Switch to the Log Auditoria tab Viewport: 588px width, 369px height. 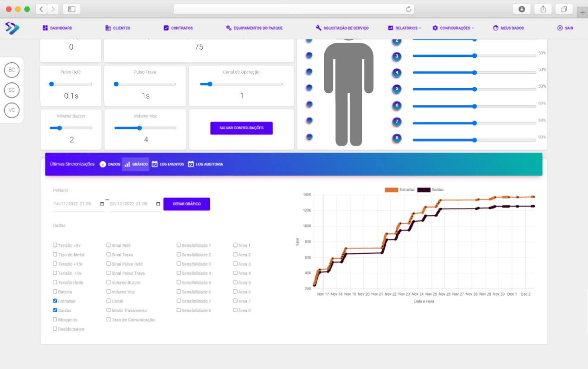(x=205, y=164)
